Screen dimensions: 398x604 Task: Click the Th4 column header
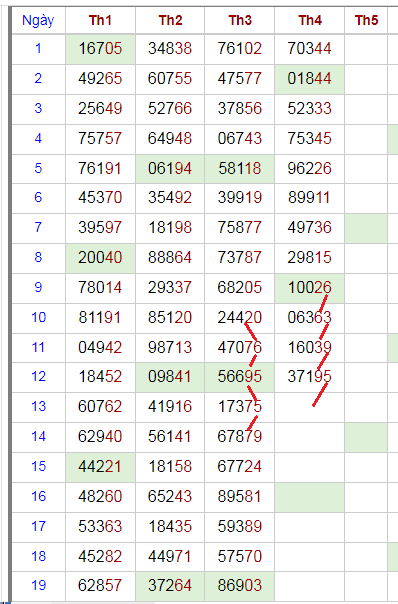tap(309, 20)
